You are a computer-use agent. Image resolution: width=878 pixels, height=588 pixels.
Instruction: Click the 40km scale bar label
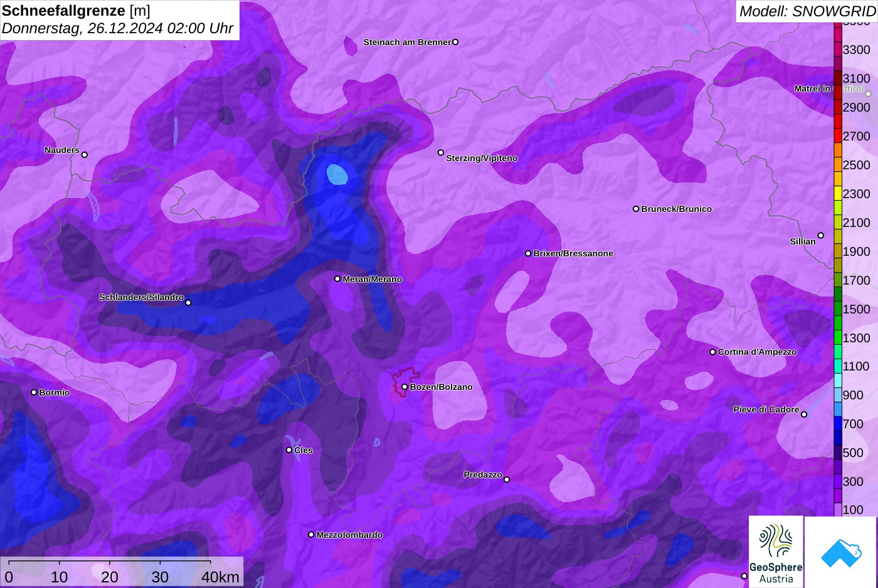pyautogui.click(x=220, y=577)
